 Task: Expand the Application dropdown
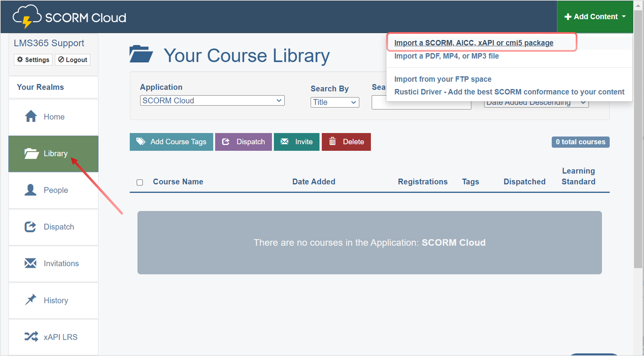click(212, 101)
